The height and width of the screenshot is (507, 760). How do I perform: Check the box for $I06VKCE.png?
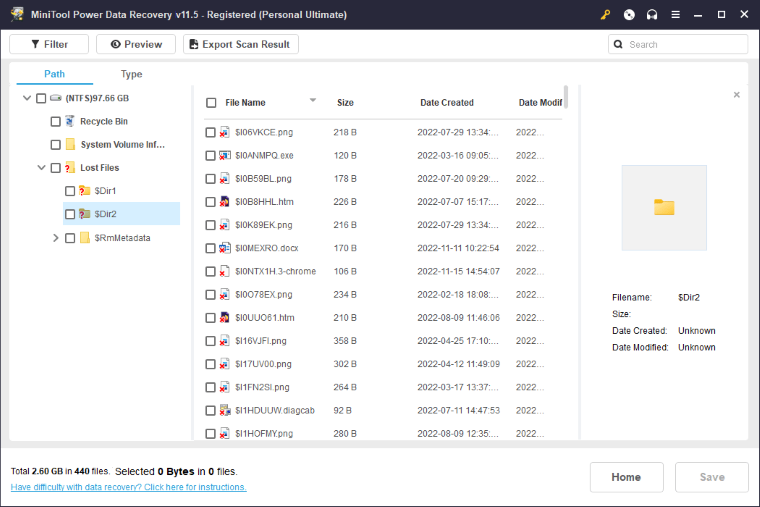pos(210,132)
